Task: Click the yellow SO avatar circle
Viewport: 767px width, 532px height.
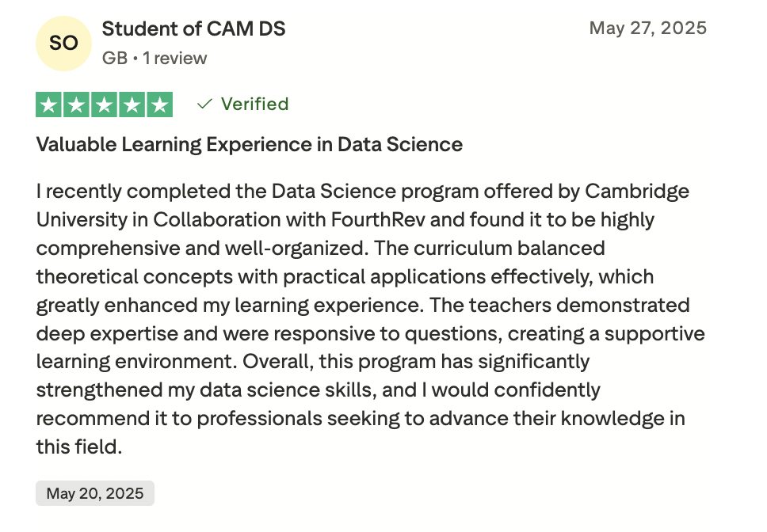Action: pyautogui.click(x=63, y=43)
